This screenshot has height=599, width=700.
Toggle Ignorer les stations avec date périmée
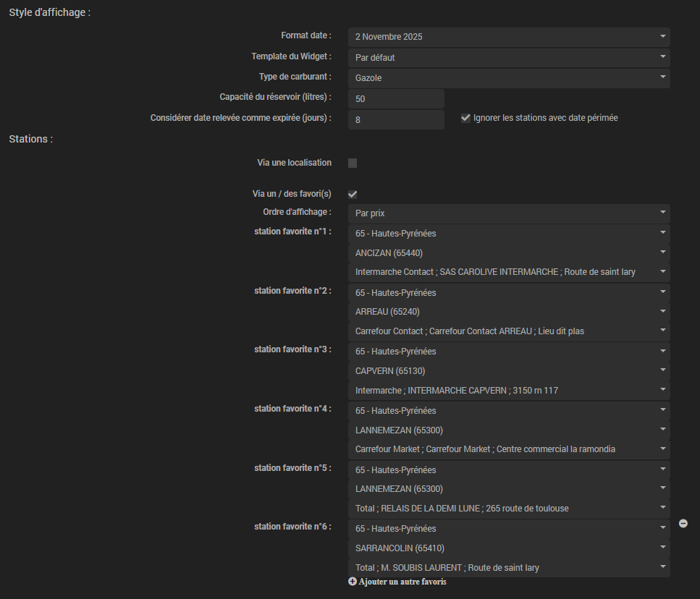coord(465,118)
